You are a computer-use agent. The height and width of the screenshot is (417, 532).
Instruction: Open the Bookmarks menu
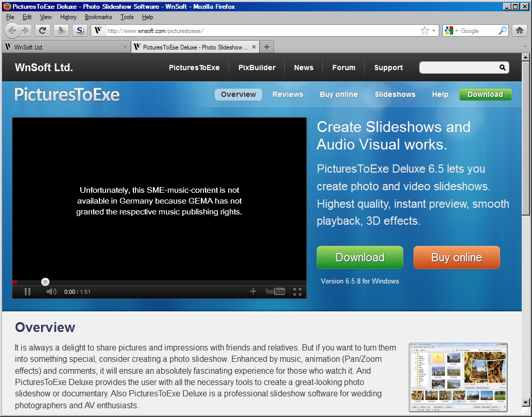98,17
